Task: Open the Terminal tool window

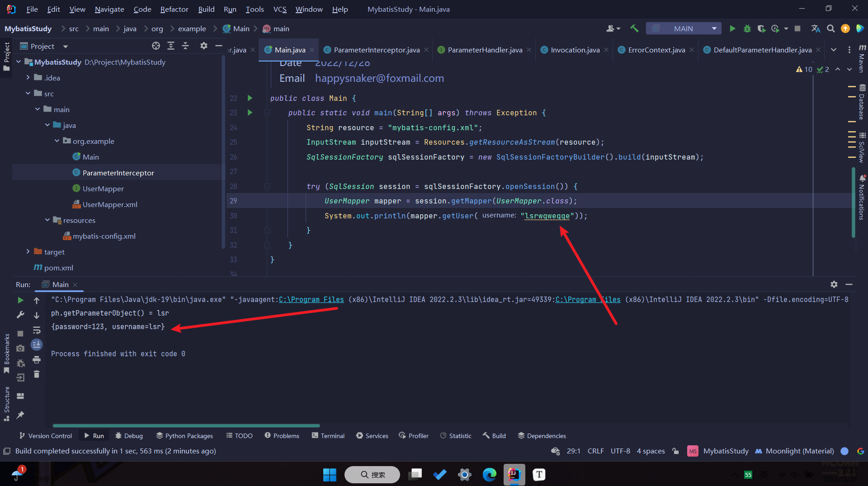Action: pyautogui.click(x=328, y=435)
